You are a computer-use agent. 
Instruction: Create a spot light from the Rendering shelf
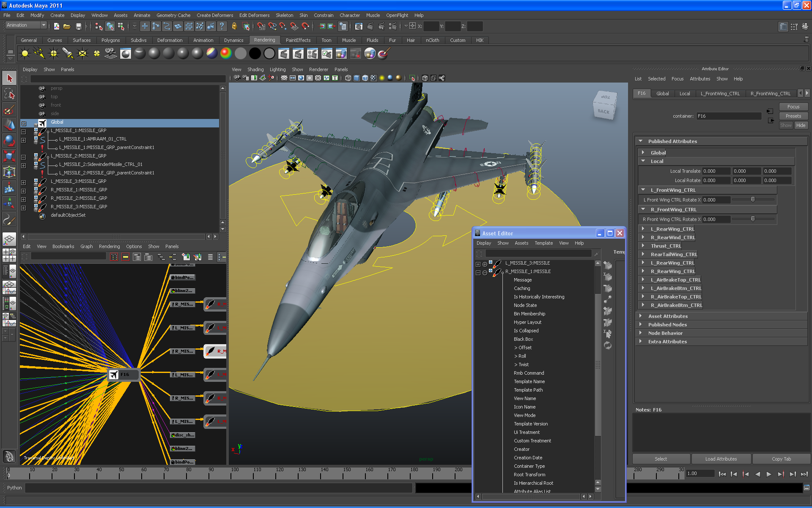coord(67,54)
